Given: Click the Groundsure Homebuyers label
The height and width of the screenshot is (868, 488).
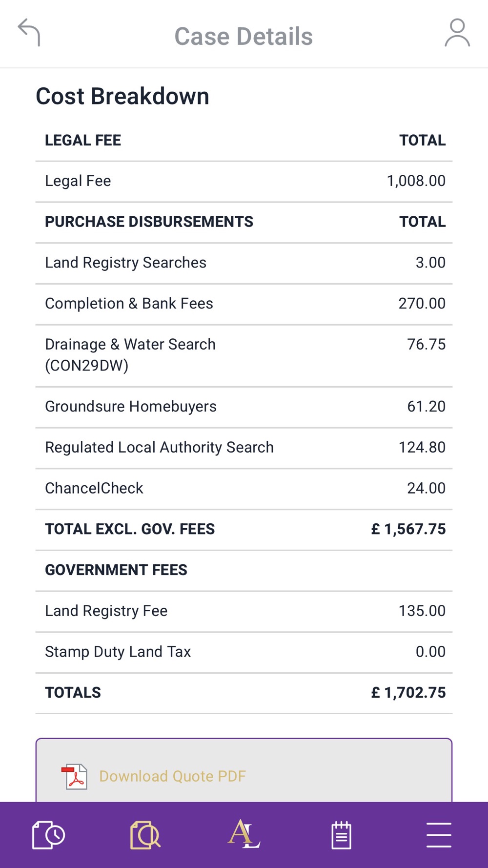Looking at the screenshot, I should pyautogui.click(x=131, y=407).
